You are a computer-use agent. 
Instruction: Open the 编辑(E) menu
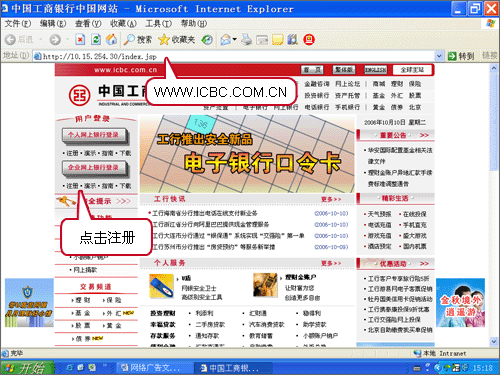(53, 24)
